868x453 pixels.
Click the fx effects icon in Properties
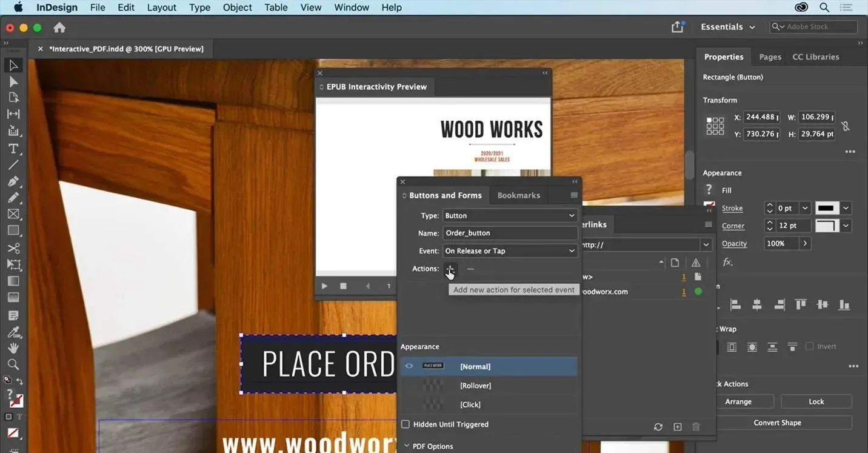tap(727, 262)
